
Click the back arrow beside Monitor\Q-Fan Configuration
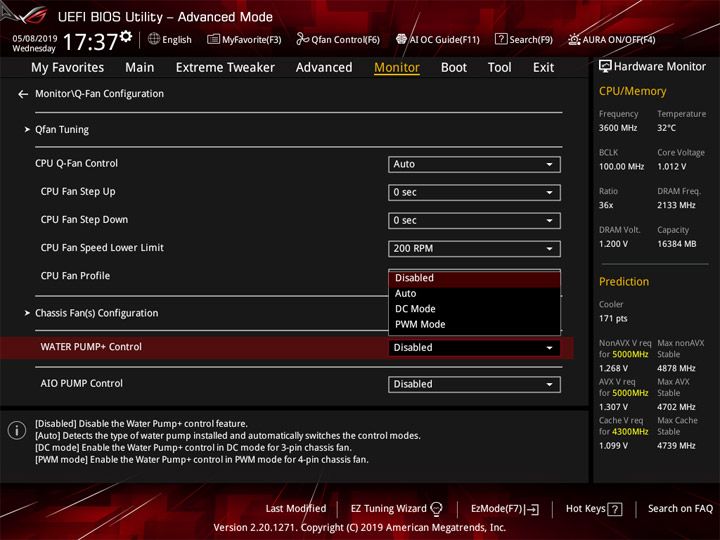[x=23, y=94]
